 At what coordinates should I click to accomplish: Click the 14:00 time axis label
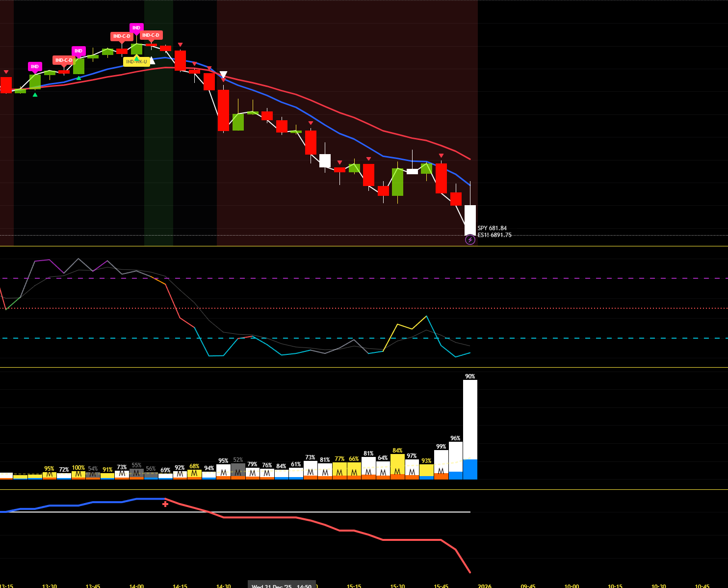(x=136, y=586)
